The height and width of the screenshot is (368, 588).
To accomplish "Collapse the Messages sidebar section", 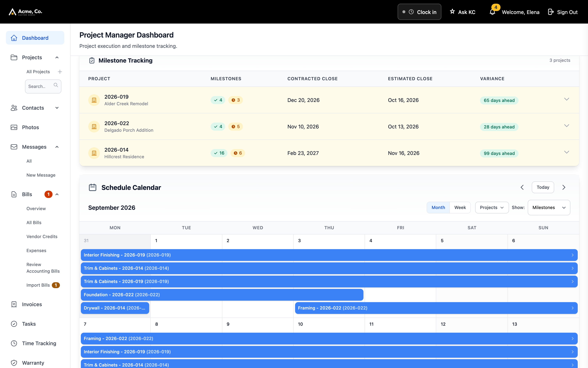I will pyautogui.click(x=57, y=147).
